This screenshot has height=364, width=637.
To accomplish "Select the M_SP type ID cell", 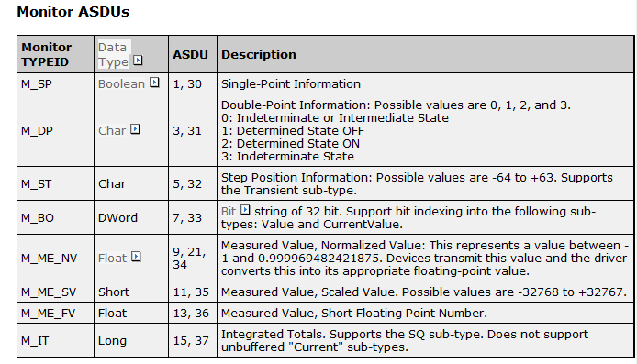I will pos(56,84).
